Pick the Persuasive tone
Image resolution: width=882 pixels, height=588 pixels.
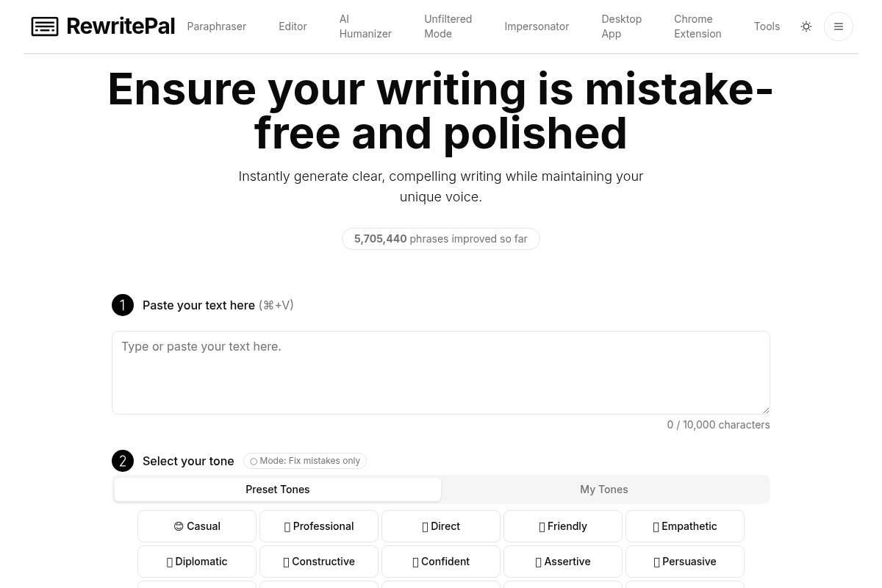tap(684, 561)
